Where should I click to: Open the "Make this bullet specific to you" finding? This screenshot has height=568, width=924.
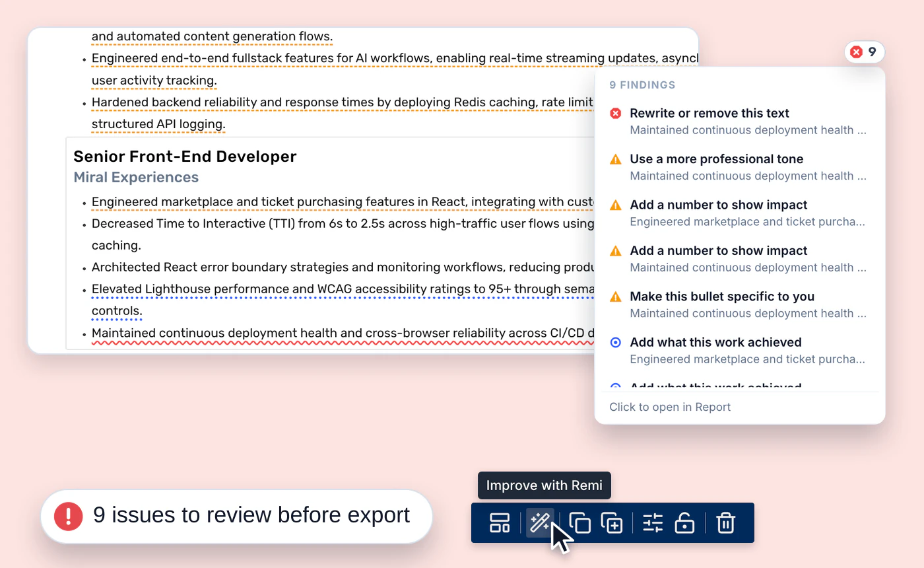(x=739, y=304)
